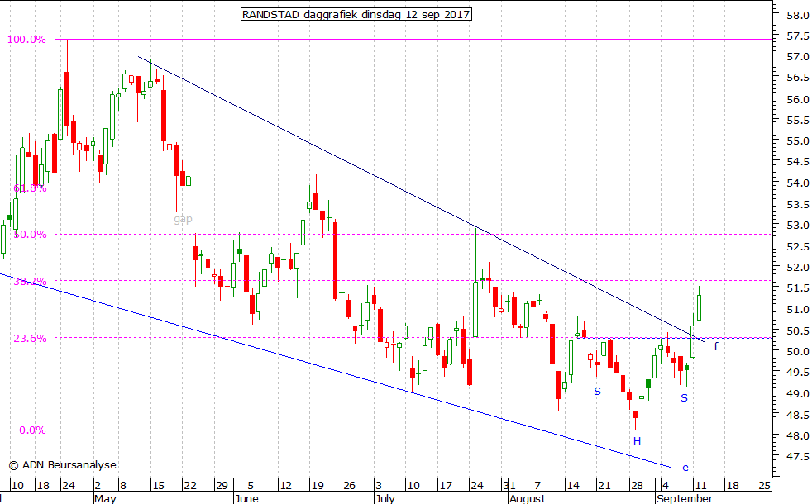The width and height of the screenshot is (812, 504).
Task: Click the left shoulder 'S' marker near August 21
Action: click(x=597, y=391)
